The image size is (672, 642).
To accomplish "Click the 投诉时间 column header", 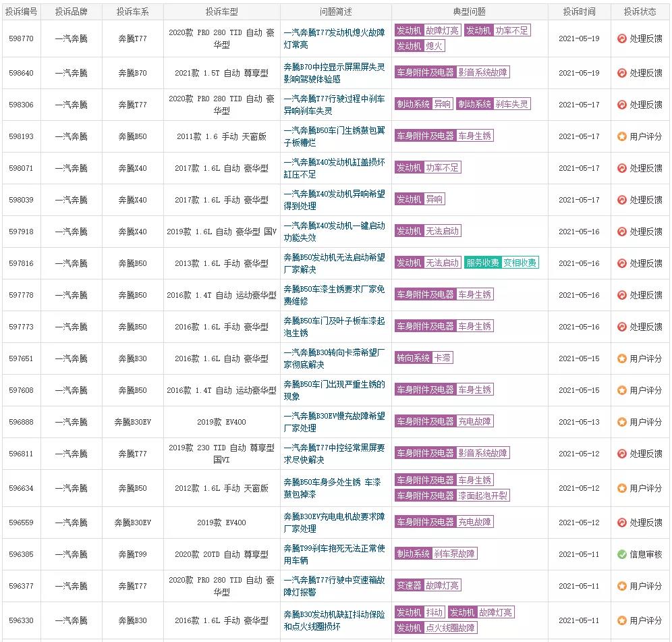I will tap(579, 12).
